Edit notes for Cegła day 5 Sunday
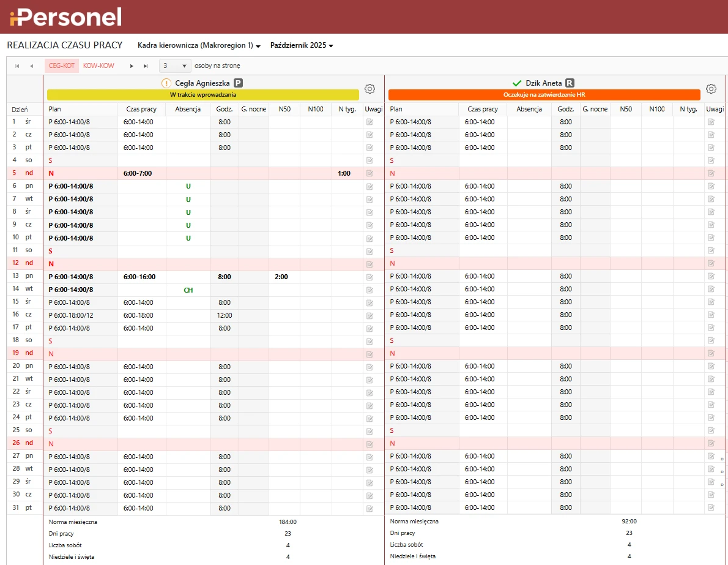Image resolution: width=728 pixels, height=565 pixels. (370, 173)
